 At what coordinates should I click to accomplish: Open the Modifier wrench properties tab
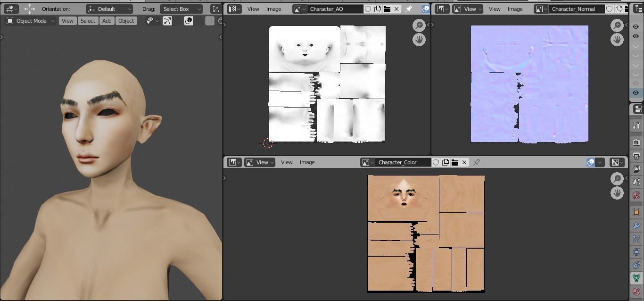[x=636, y=226]
